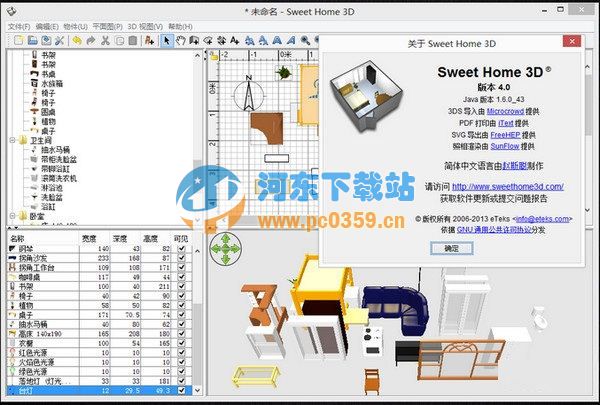600x405 pixels.
Task: Open the FreeHEP link
Action: [505, 135]
